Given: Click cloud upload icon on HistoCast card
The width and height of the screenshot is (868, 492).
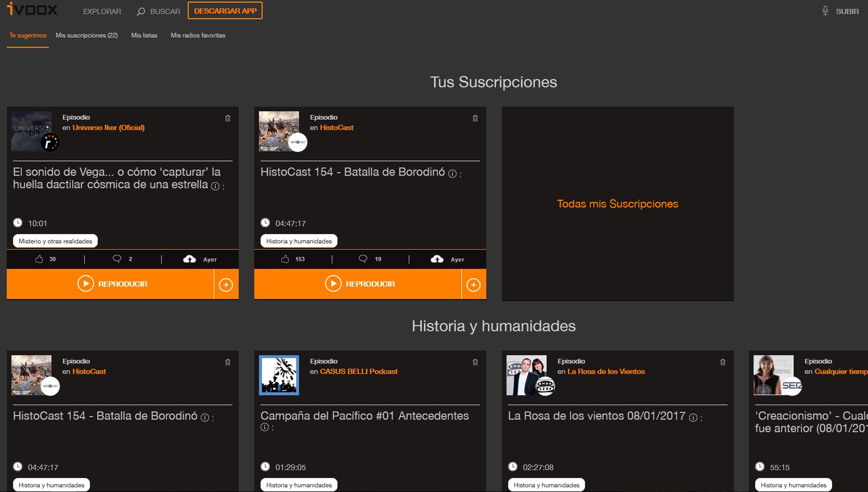Looking at the screenshot, I should pos(437,259).
